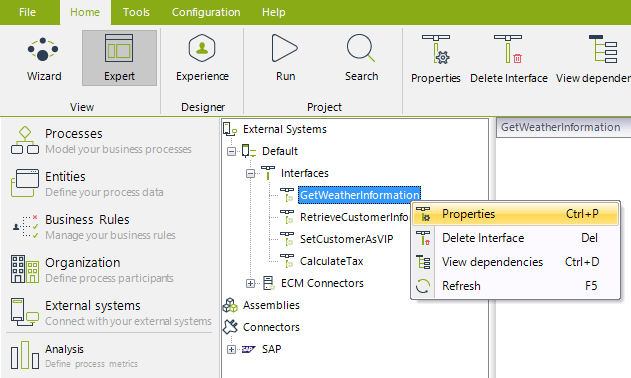This screenshot has height=378, width=631.
Task: Open the Wizard view
Action: pyautogui.click(x=43, y=58)
